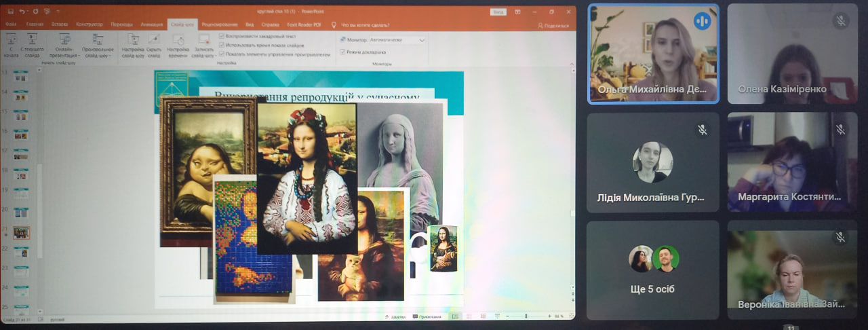The width and height of the screenshot is (868, 330).
Task: Click Маргарита Костянтинівна's muted microphone icon
Action: pyautogui.click(x=841, y=129)
